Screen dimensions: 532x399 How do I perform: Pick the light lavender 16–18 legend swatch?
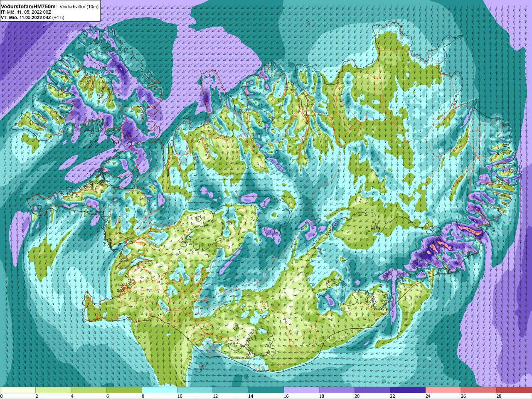(301, 390)
